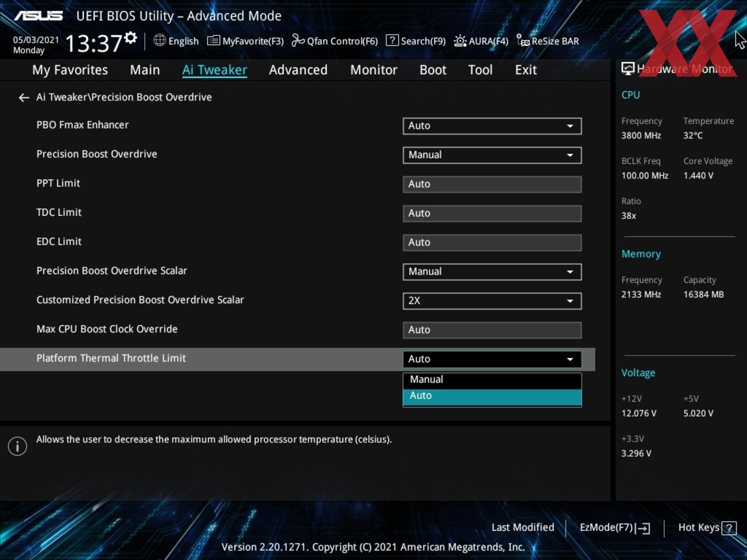Click the TDC Limit label

tap(59, 212)
